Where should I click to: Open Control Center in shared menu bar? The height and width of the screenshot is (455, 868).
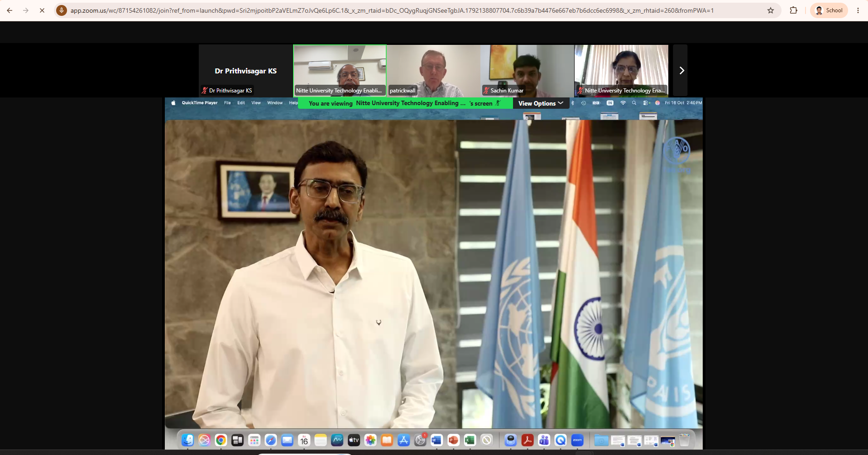click(x=646, y=103)
